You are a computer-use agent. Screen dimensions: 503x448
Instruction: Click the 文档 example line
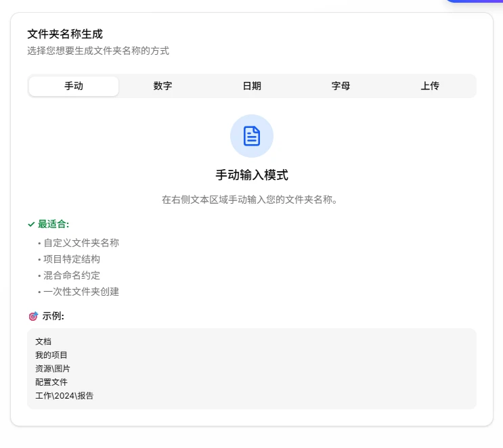43,342
